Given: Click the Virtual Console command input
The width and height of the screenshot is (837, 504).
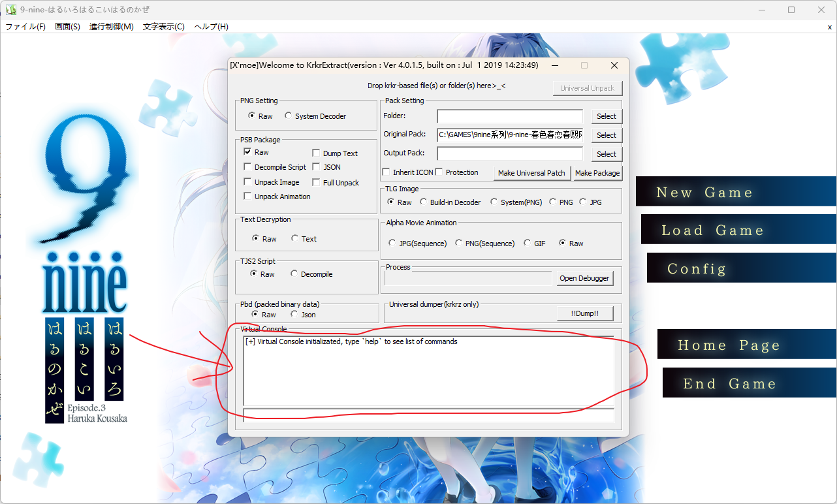Looking at the screenshot, I should (428, 415).
